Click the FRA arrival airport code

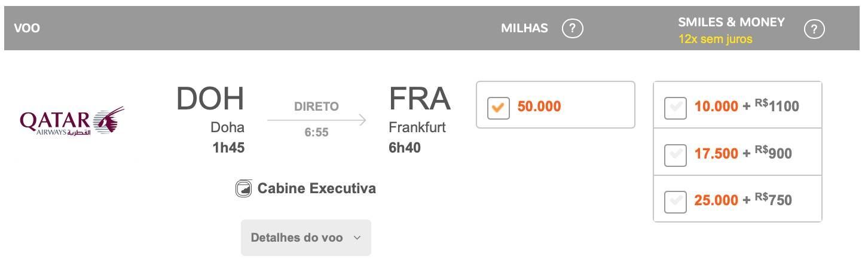click(x=420, y=99)
